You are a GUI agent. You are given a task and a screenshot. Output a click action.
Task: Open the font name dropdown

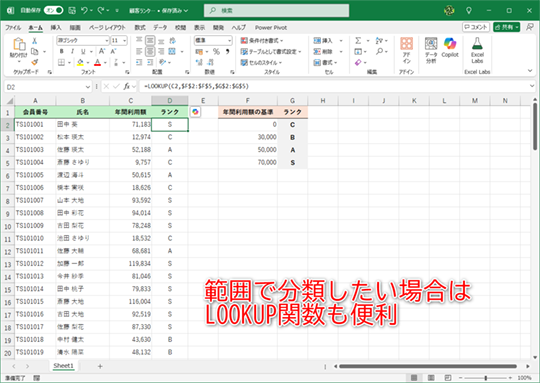tap(107, 41)
